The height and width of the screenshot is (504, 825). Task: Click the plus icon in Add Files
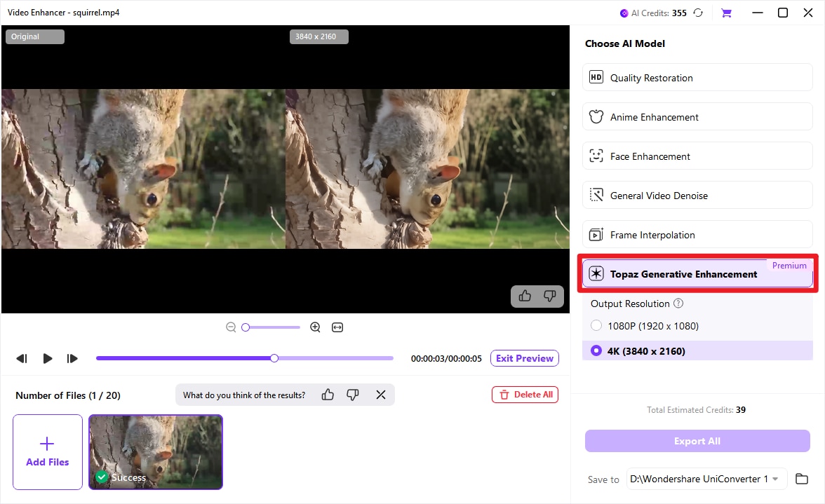point(47,444)
